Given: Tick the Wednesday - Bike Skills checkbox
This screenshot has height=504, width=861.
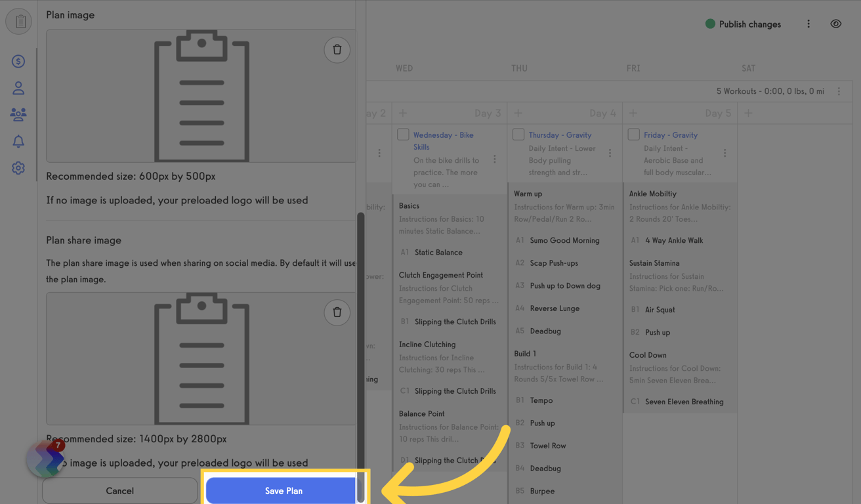Looking at the screenshot, I should click(403, 135).
